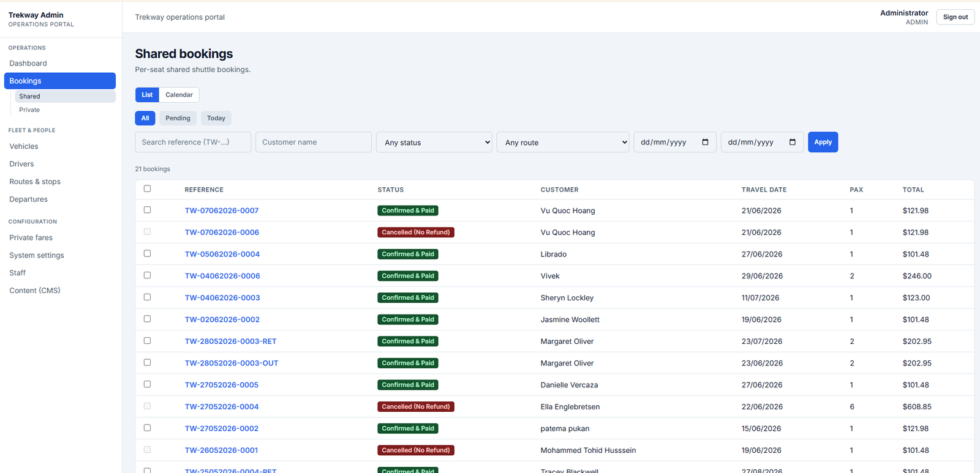The height and width of the screenshot is (473, 980).
Task: Open Routes & stops page
Action: click(x=60, y=182)
